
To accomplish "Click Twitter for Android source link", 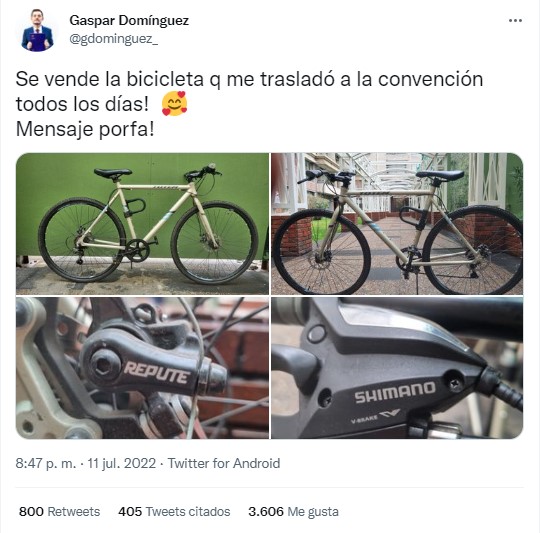I will tap(224, 463).
